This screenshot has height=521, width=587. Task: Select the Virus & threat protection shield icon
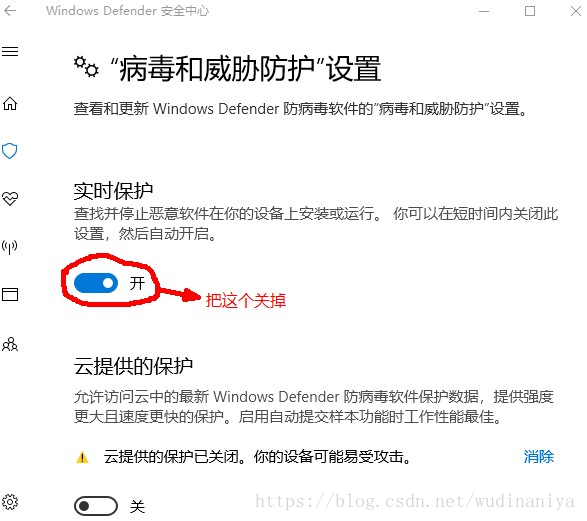coord(10,151)
